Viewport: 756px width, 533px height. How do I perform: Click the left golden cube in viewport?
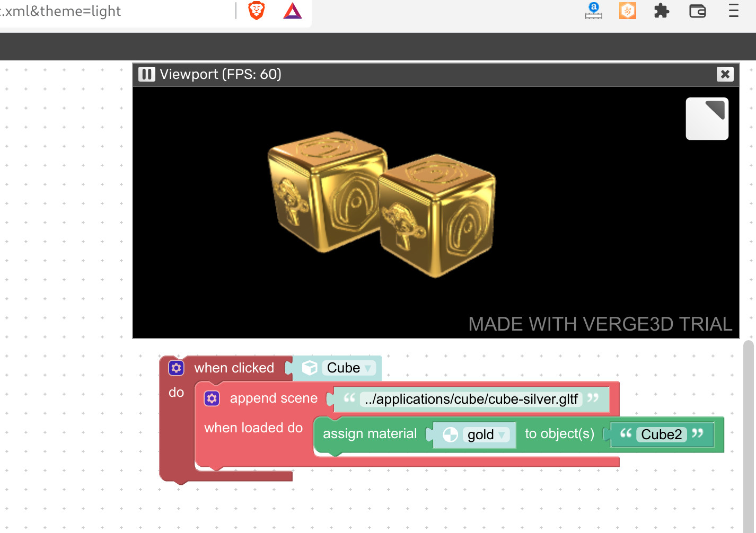pos(327,192)
